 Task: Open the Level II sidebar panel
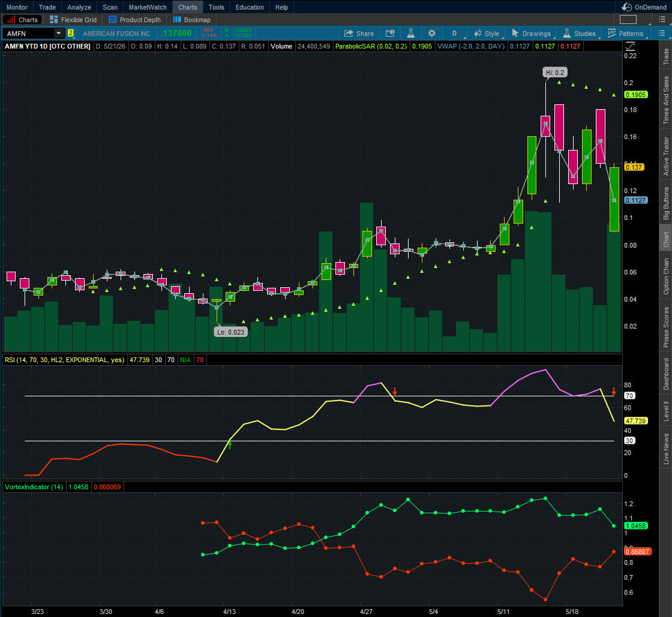[x=666, y=411]
